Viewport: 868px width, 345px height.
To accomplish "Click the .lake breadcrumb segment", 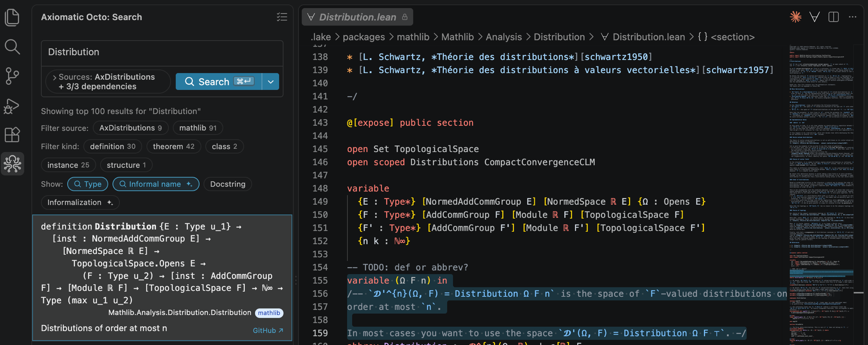I will pyautogui.click(x=321, y=37).
